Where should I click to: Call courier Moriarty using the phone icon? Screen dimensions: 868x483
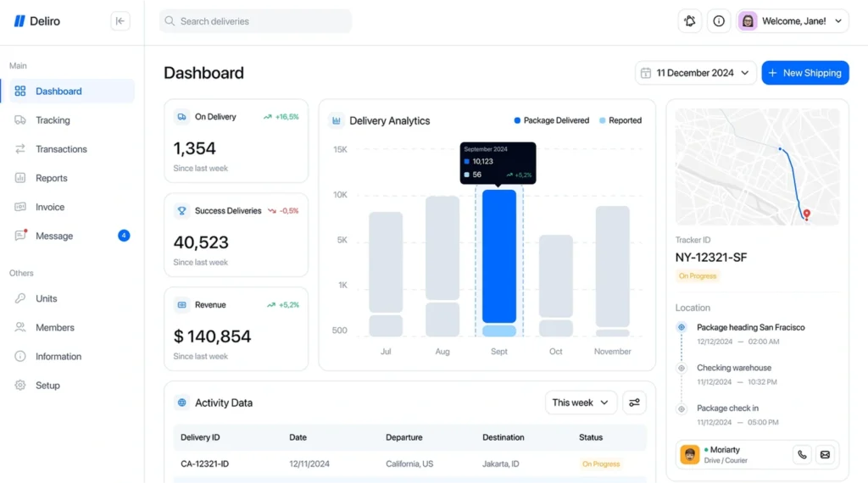point(802,455)
